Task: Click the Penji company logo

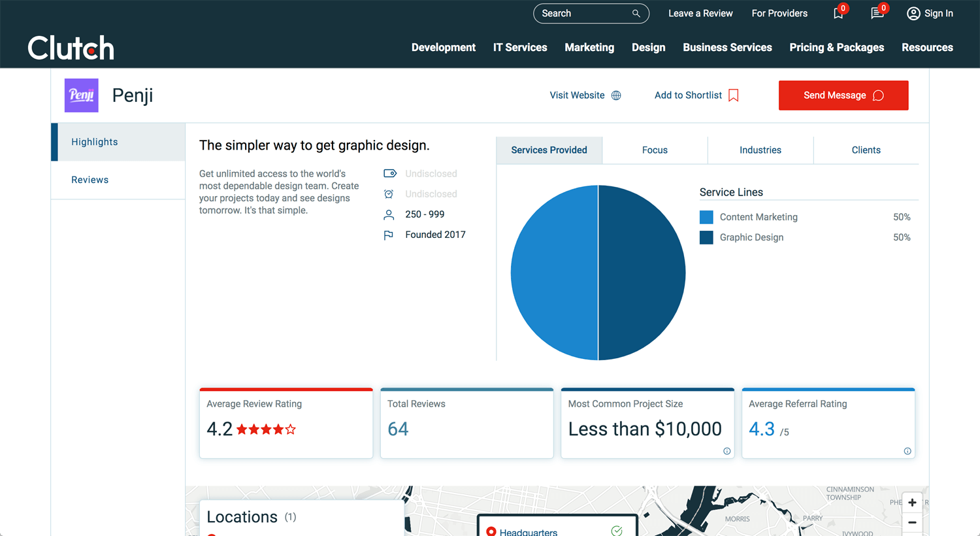Action: pyautogui.click(x=82, y=95)
